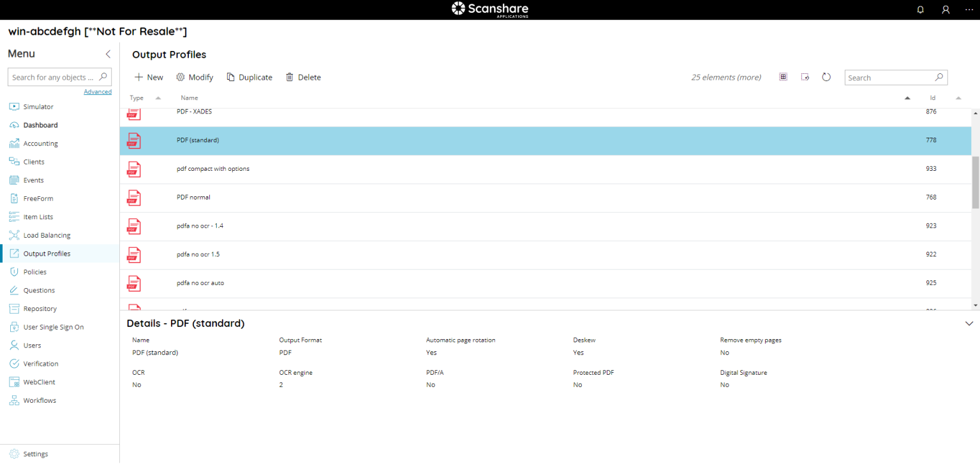Open Settings at the bottom of the sidebar

coord(36,453)
